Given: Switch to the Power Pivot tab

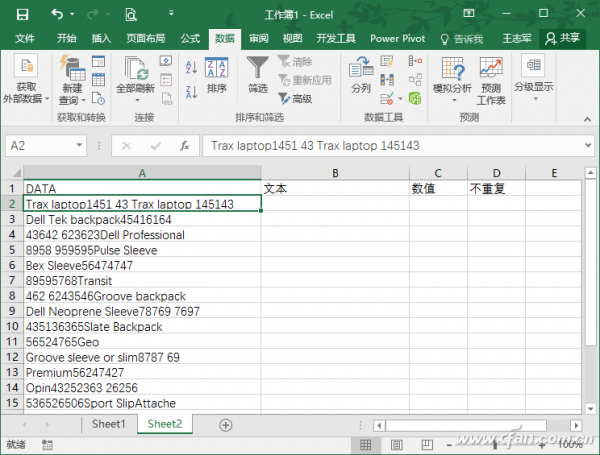Looking at the screenshot, I should (x=398, y=38).
